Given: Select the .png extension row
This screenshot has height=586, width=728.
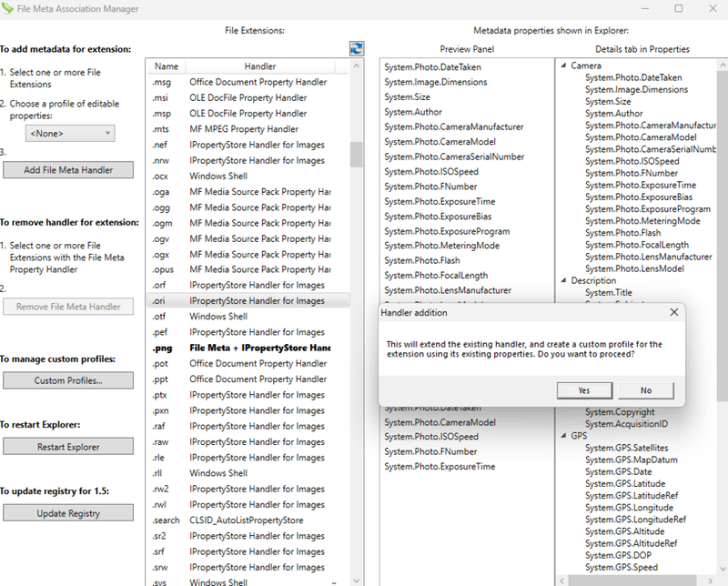Looking at the screenshot, I should pos(163,348).
